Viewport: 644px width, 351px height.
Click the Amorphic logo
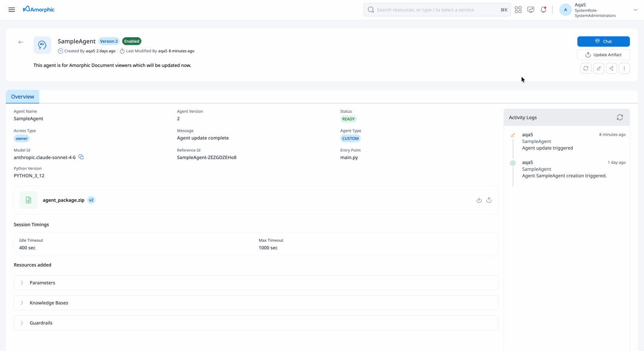pyautogui.click(x=39, y=9)
